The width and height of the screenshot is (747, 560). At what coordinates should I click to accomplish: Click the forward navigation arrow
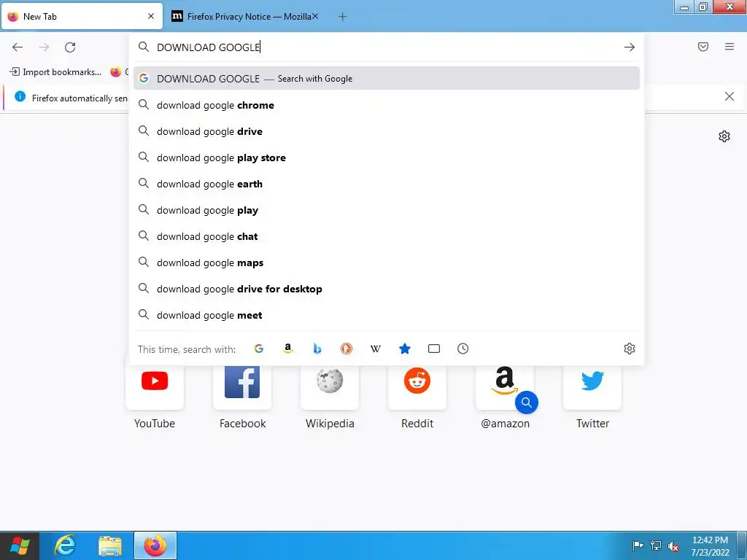[44, 47]
